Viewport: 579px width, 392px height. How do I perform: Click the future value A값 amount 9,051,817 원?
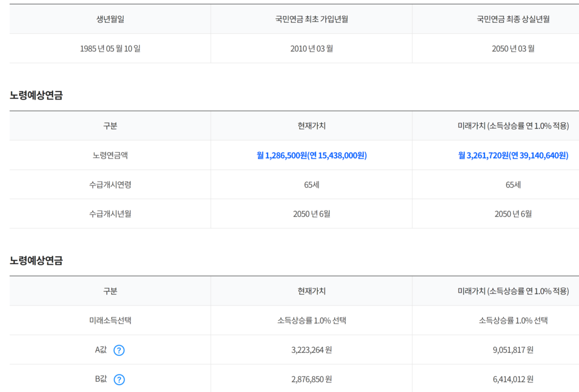coord(513,350)
